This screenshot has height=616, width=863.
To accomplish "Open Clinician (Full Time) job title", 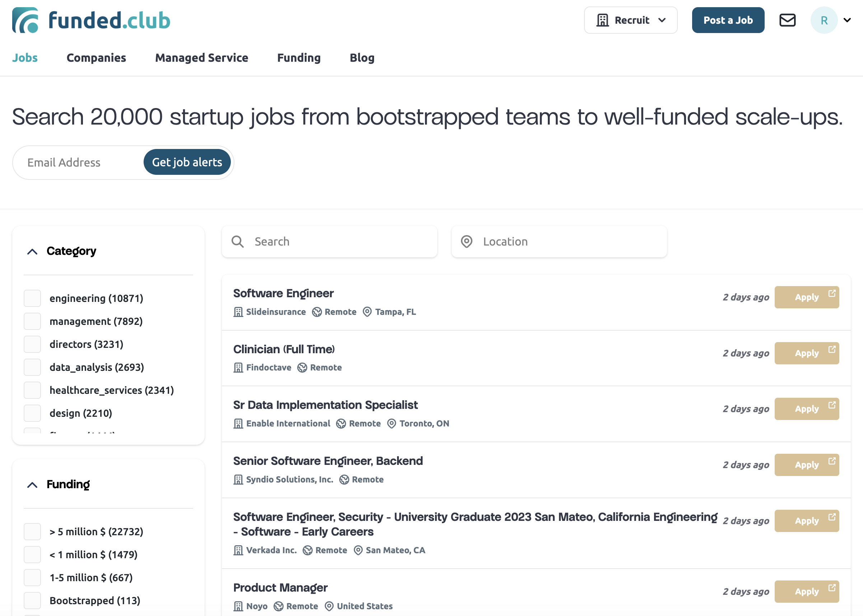I will tap(284, 349).
